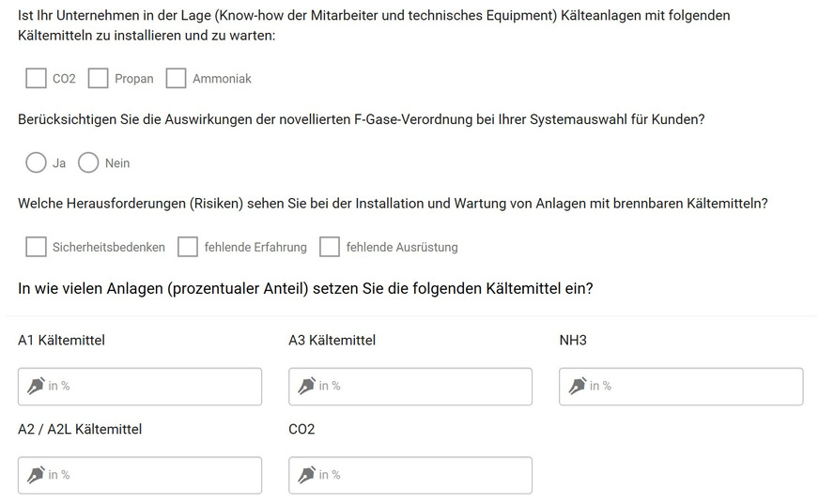Check the CO2 refrigerant checkbox
This screenshot has width=819, height=504.
pos(36,78)
